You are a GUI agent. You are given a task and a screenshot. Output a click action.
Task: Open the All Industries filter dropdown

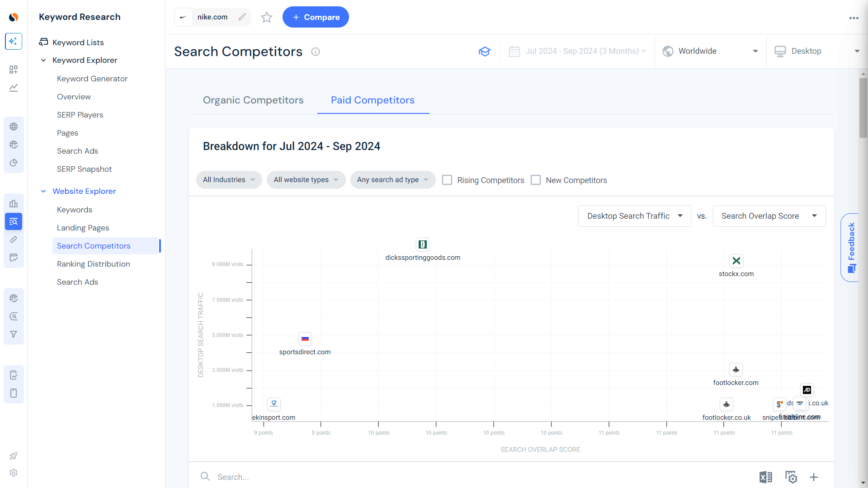point(229,180)
